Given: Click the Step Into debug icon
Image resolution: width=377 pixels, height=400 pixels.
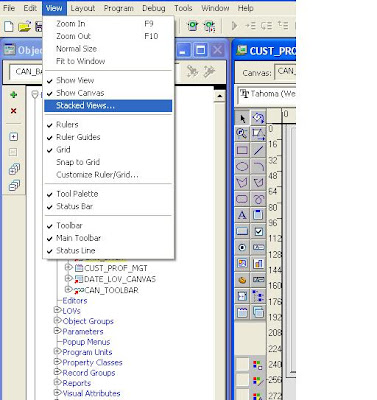Looking at the screenshot, I should coord(250,26).
